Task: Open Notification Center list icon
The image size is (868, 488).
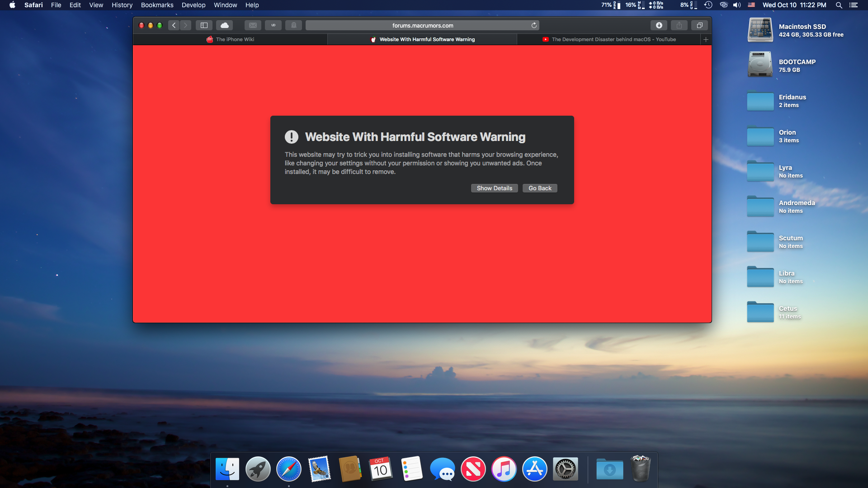Action: tap(853, 5)
